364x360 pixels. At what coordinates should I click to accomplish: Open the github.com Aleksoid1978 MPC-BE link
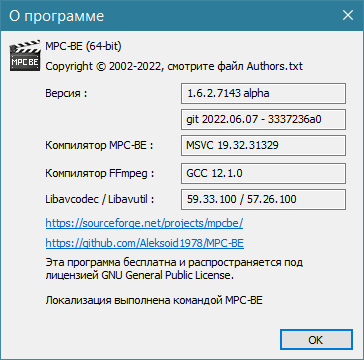pyautogui.click(x=145, y=243)
